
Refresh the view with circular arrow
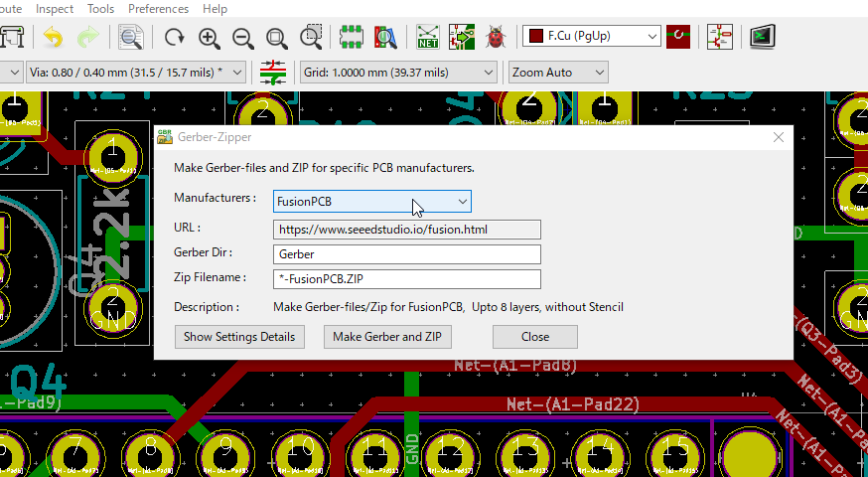(175, 37)
